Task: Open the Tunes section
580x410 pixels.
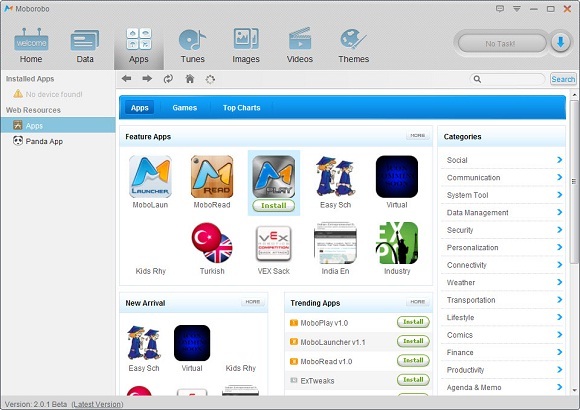Action: coord(192,46)
